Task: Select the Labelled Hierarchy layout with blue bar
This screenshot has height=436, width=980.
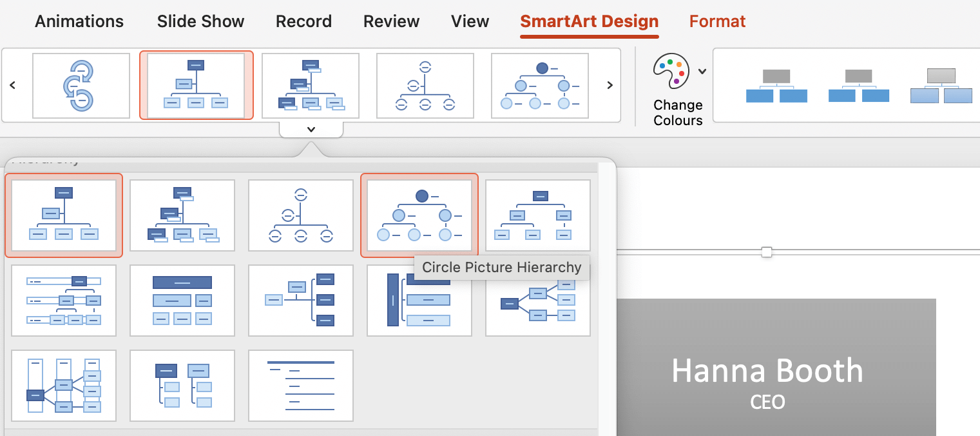Action: coord(419,301)
